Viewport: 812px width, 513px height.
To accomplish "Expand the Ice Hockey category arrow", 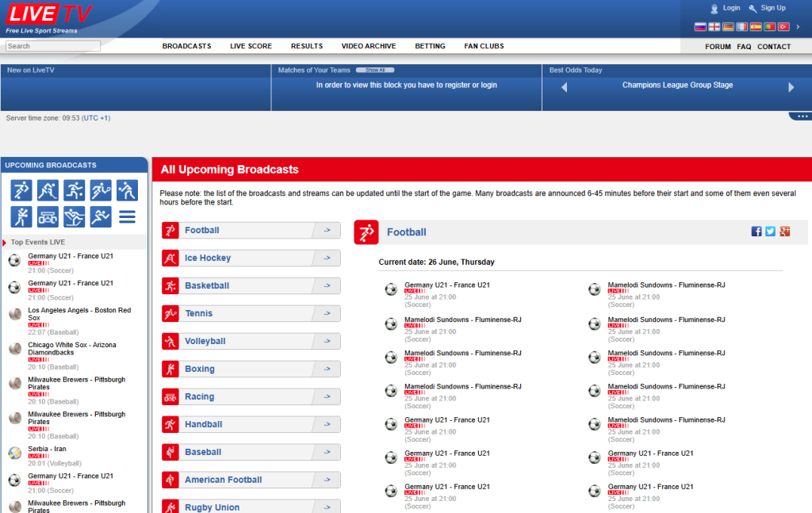I will [x=327, y=258].
